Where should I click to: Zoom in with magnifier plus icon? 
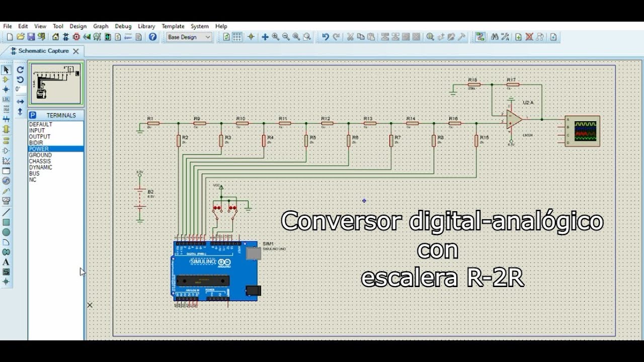pos(276,37)
